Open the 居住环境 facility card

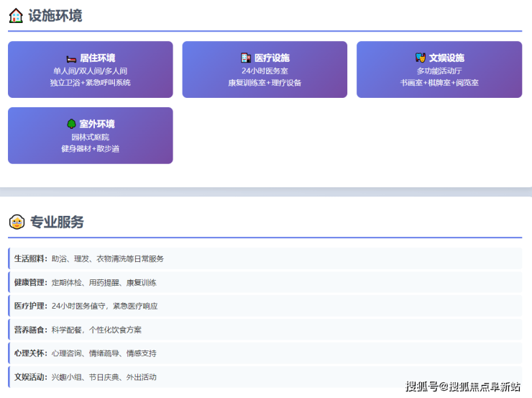click(90, 70)
